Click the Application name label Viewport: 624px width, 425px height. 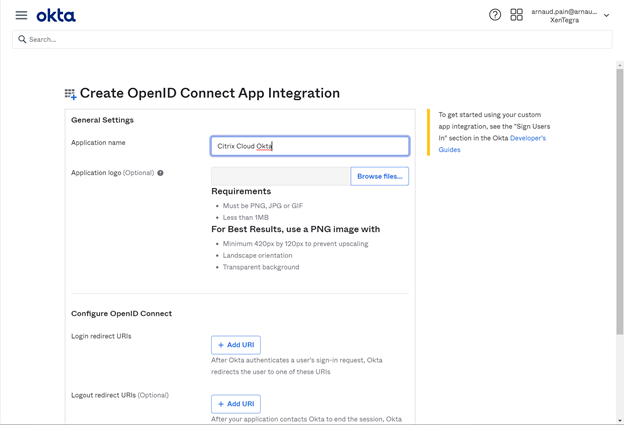coord(98,143)
